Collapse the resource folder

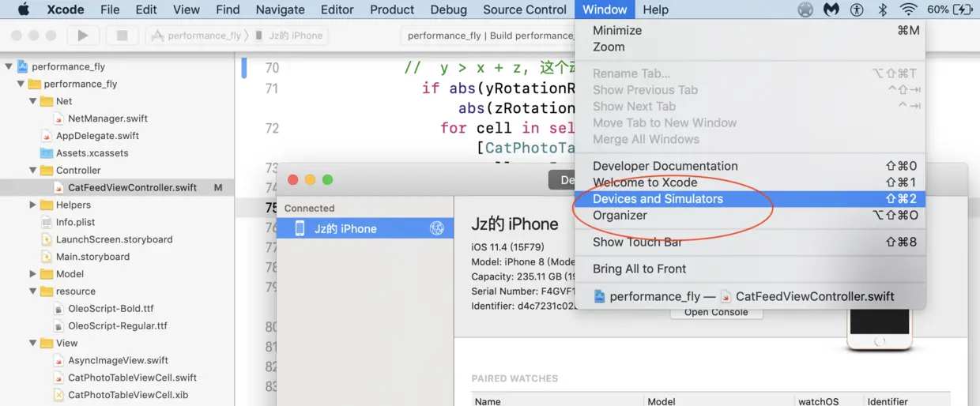pyautogui.click(x=32, y=291)
